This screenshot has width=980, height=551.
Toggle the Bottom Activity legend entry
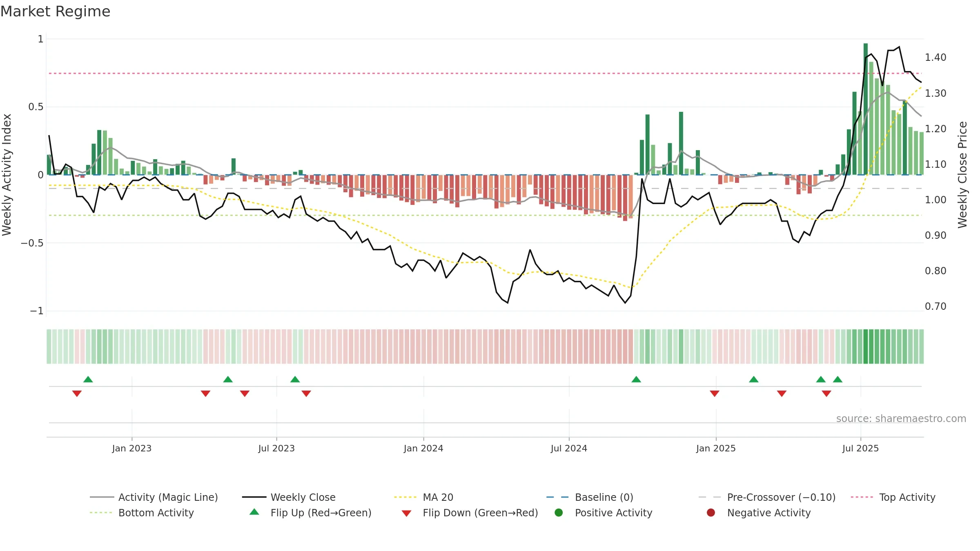(x=142, y=513)
